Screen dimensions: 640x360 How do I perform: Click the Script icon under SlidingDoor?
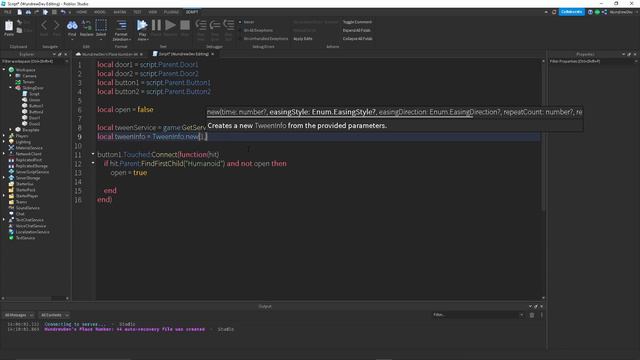25,94
